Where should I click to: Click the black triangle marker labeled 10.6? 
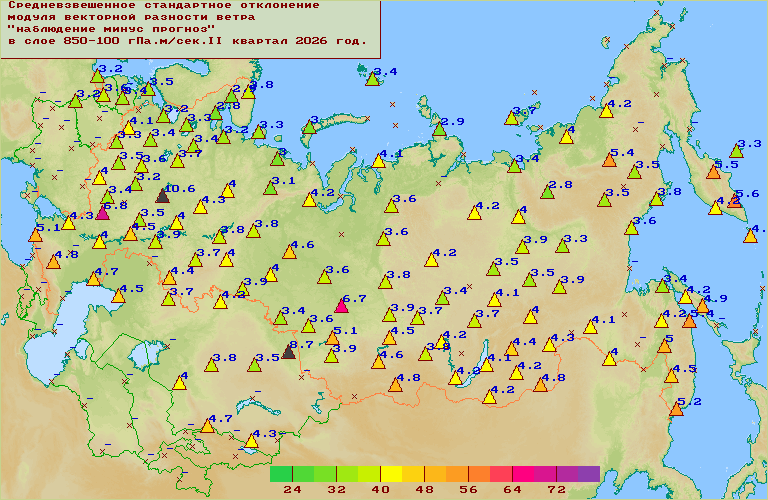[163, 196]
